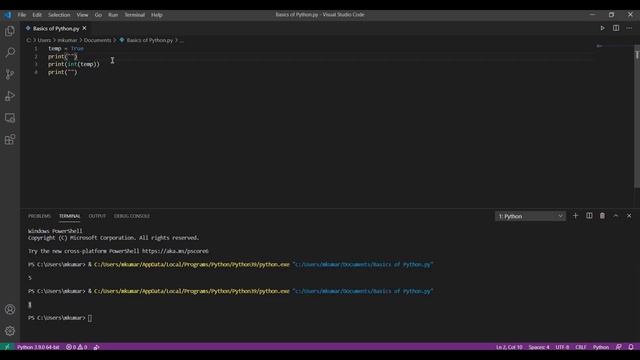The width and height of the screenshot is (640, 360).
Task: Select the Basics of Python.py editor tab
Action: tap(56, 28)
